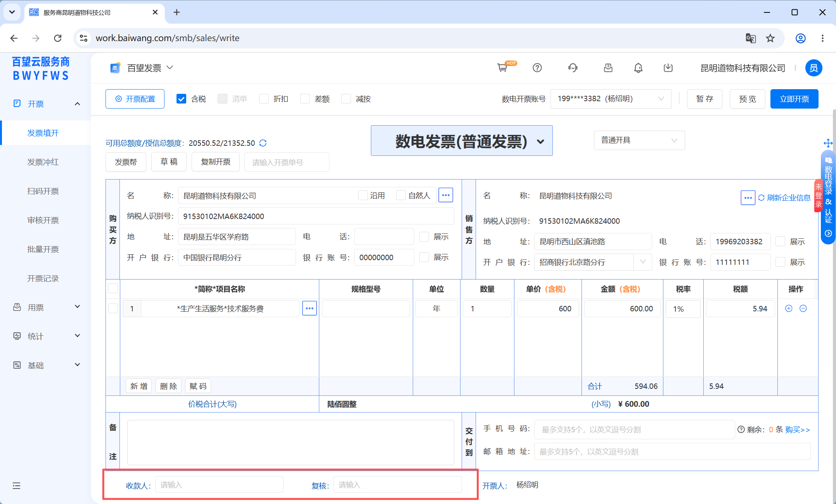This screenshot has height=504, width=836.
Task: Click the 复制开票 button
Action: tap(216, 162)
